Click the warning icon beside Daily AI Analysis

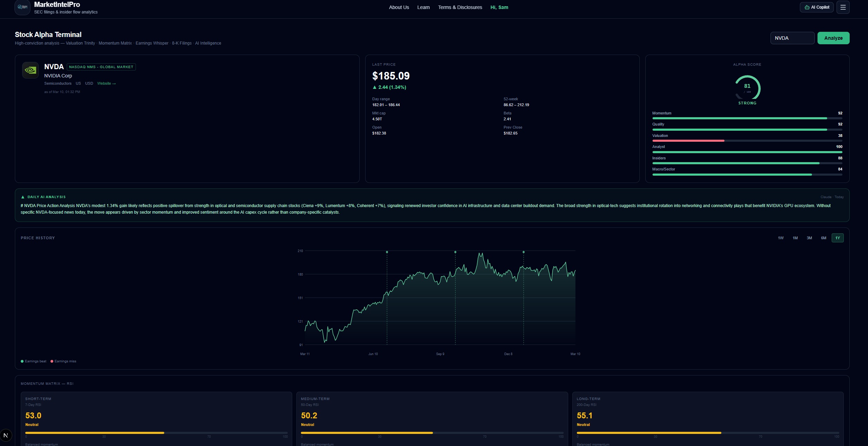pyautogui.click(x=23, y=197)
